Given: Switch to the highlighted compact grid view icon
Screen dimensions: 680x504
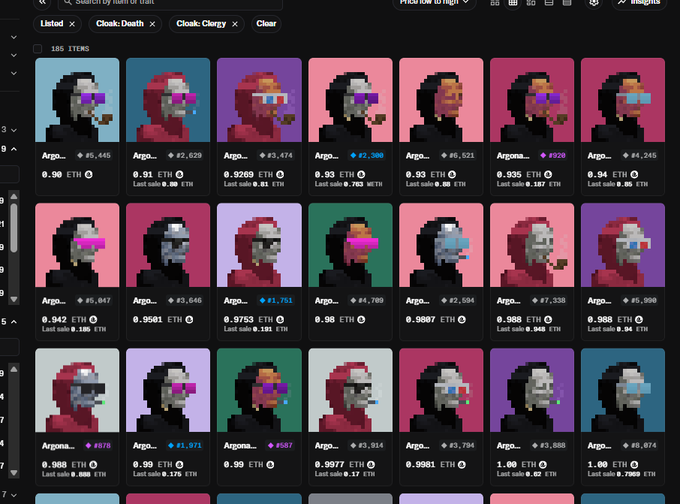Looking at the screenshot, I should coord(513,3).
